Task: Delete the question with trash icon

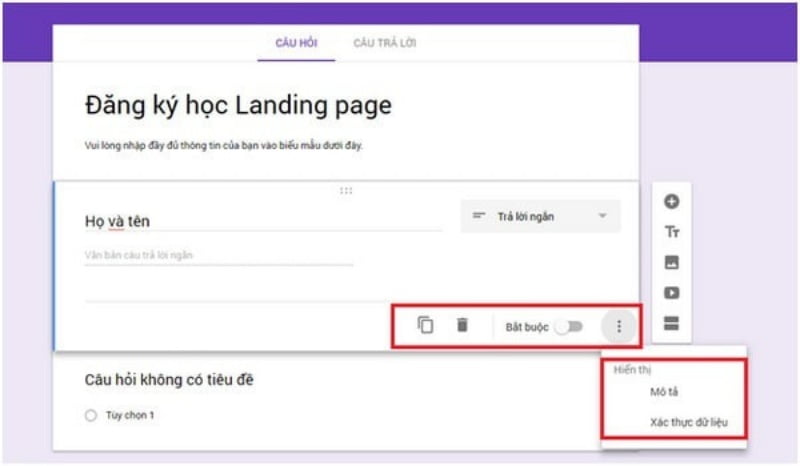Action: (x=462, y=325)
